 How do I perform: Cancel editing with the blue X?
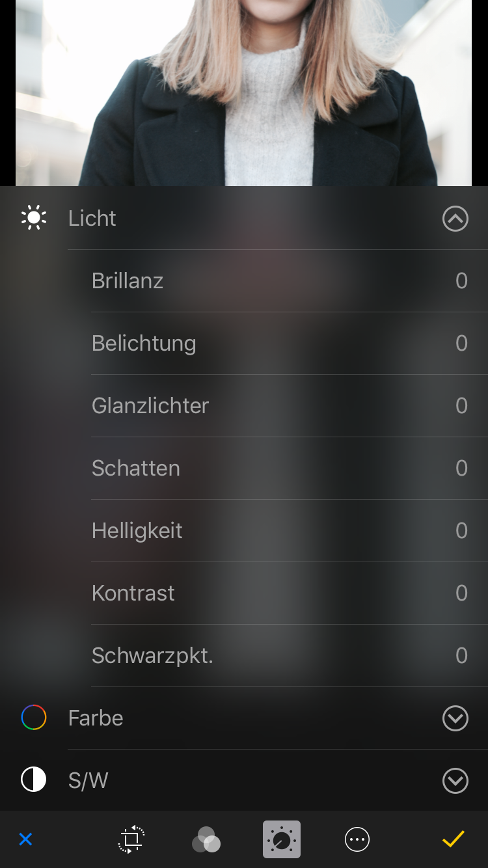[x=25, y=839]
